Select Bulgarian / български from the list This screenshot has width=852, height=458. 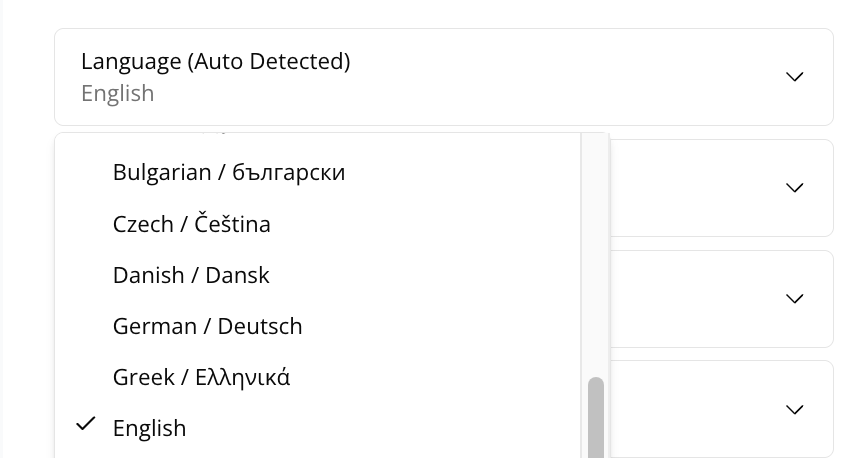click(x=229, y=172)
